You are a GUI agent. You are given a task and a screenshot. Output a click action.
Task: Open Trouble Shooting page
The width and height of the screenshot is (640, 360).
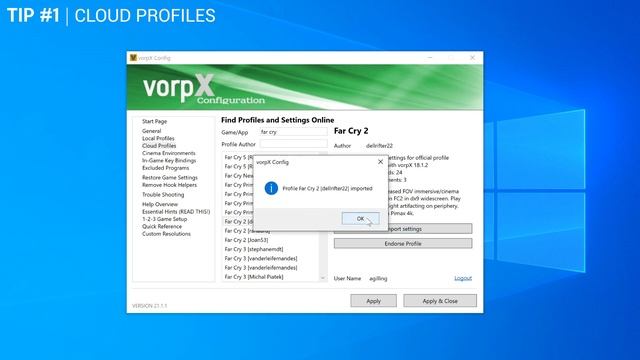tap(163, 195)
